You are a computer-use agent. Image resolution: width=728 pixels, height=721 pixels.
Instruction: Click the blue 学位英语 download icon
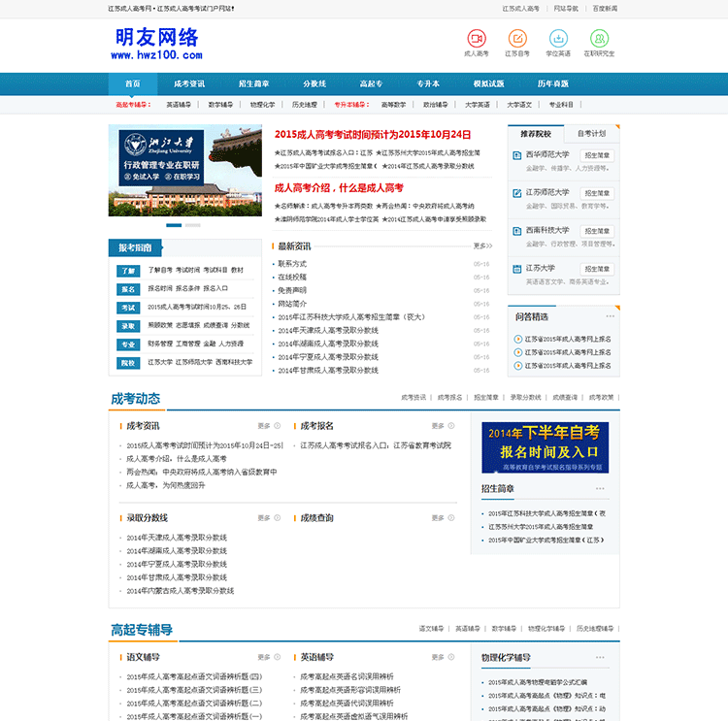pos(558,38)
